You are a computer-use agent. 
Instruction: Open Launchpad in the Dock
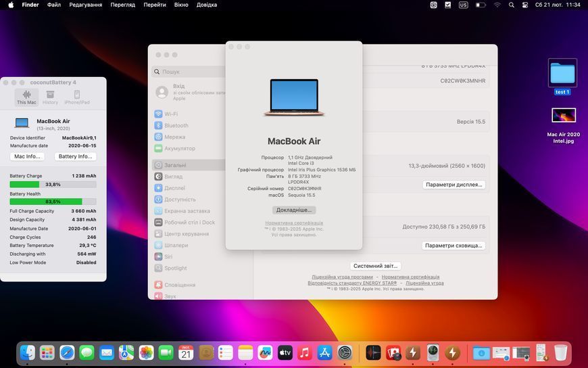47,352
